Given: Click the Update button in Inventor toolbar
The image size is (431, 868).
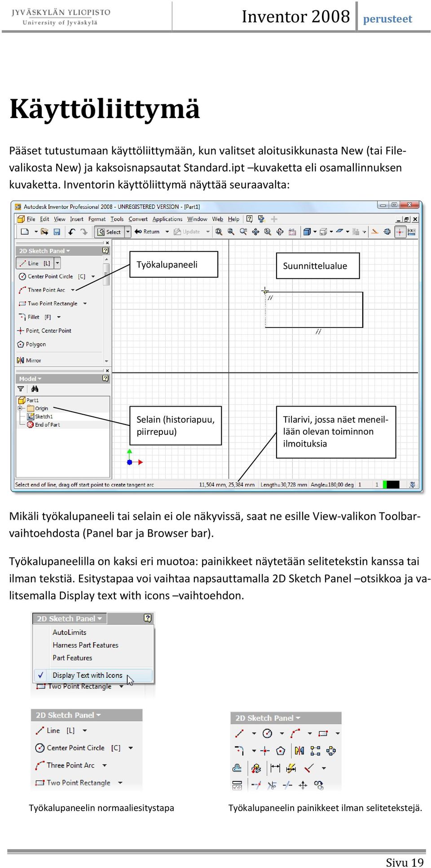Looking at the screenshot, I should tap(187, 232).
